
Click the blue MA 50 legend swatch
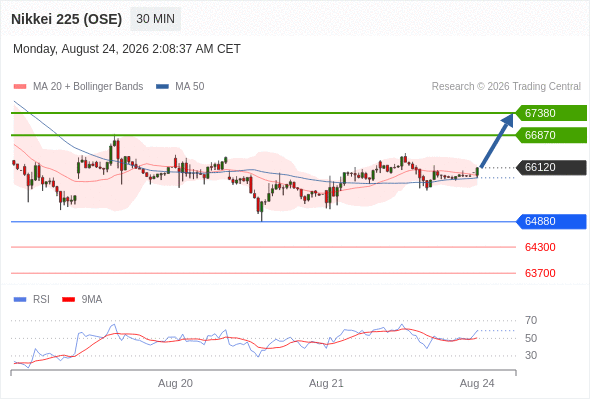tap(162, 87)
